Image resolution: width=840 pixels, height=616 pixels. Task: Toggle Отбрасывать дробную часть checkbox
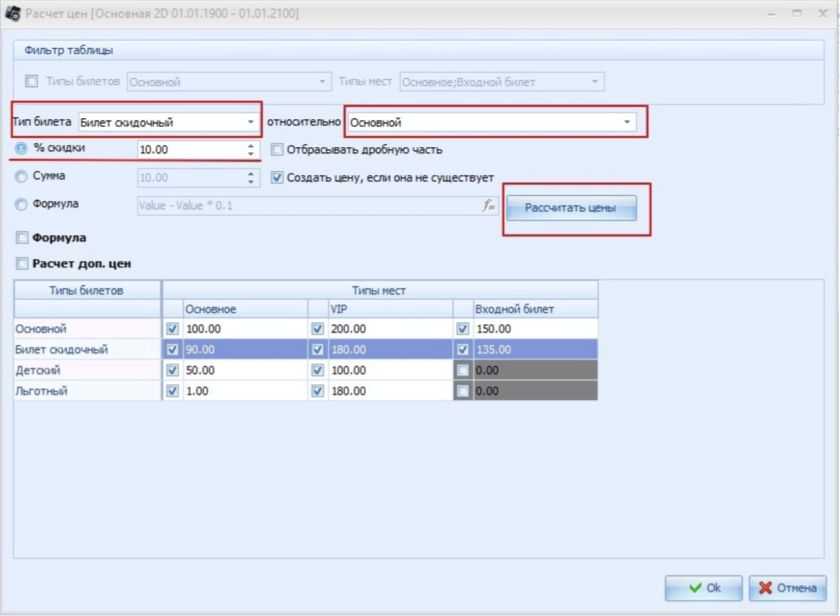pos(277,150)
